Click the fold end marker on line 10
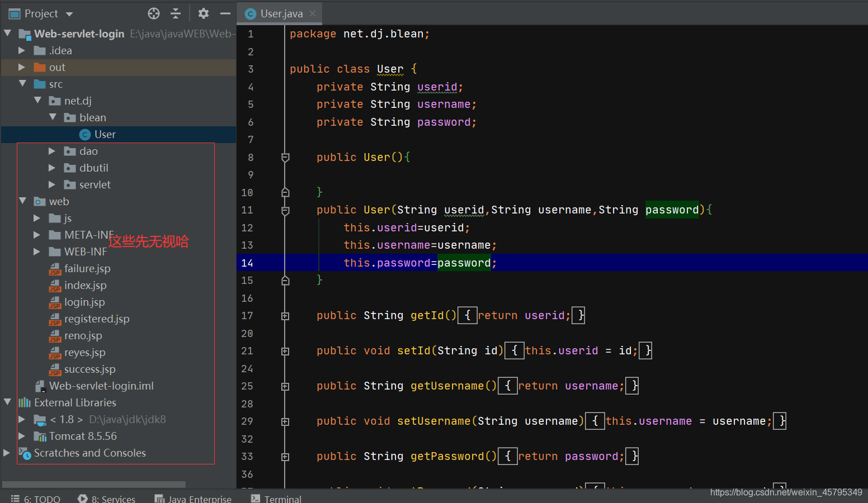The image size is (868, 503). coord(285,192)
